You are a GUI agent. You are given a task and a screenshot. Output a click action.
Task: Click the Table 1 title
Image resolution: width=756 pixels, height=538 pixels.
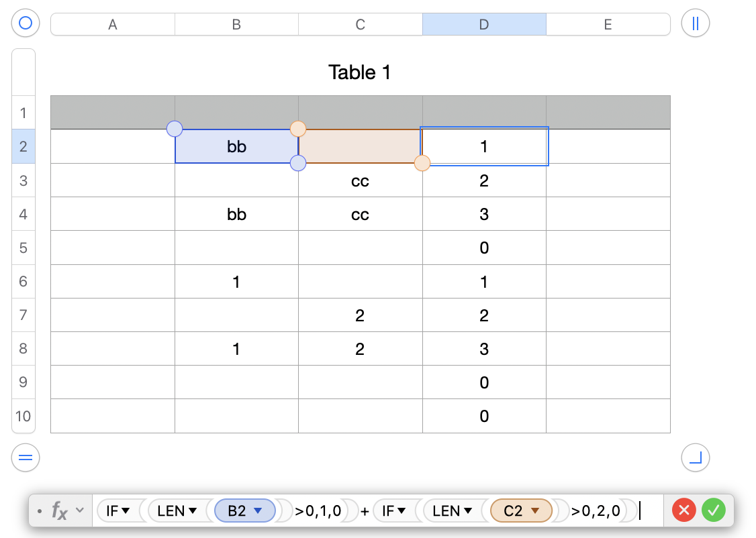(360, 72)
